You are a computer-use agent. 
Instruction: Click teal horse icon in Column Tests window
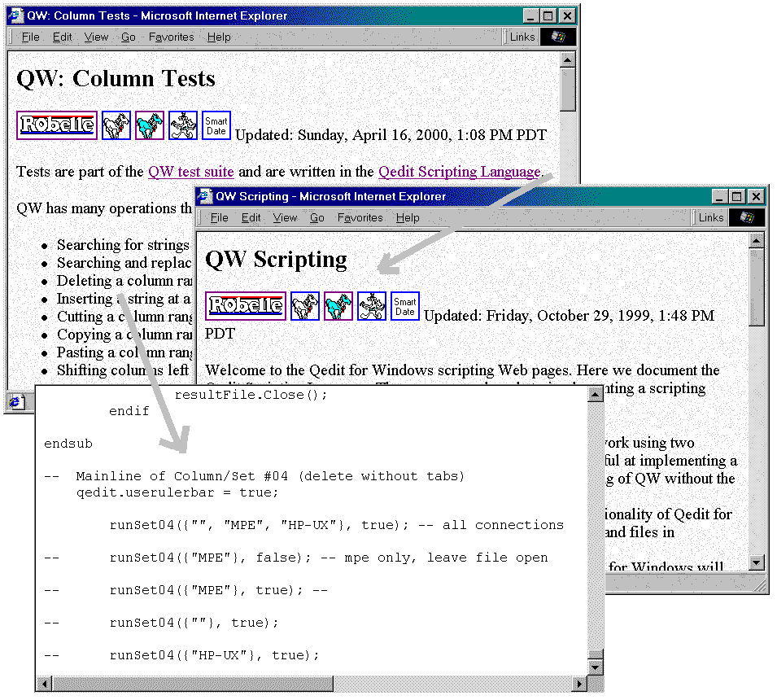(150, 125)
